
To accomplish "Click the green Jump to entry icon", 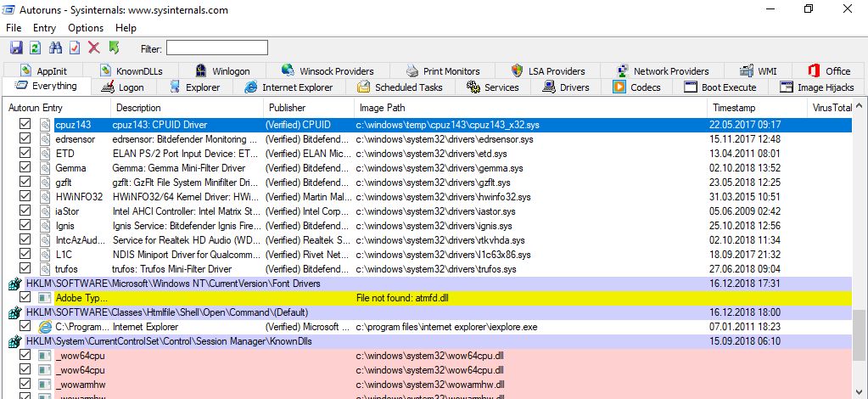I will [114, 48].
